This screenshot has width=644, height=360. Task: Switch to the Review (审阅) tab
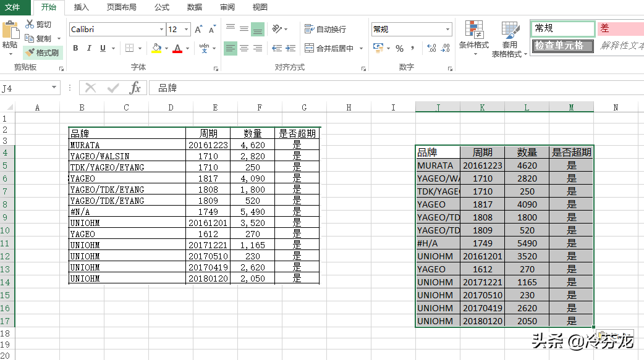tap(227, 7)
